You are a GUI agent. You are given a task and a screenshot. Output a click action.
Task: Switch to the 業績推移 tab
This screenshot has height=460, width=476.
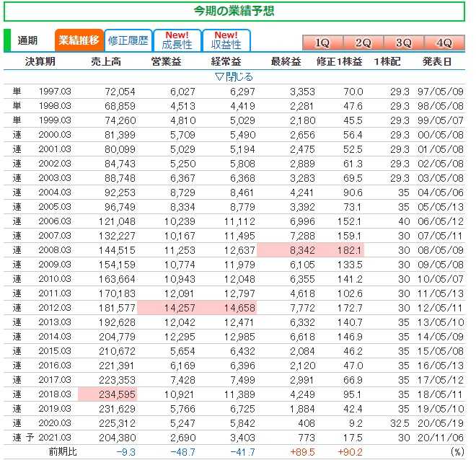tap(79, 40)
